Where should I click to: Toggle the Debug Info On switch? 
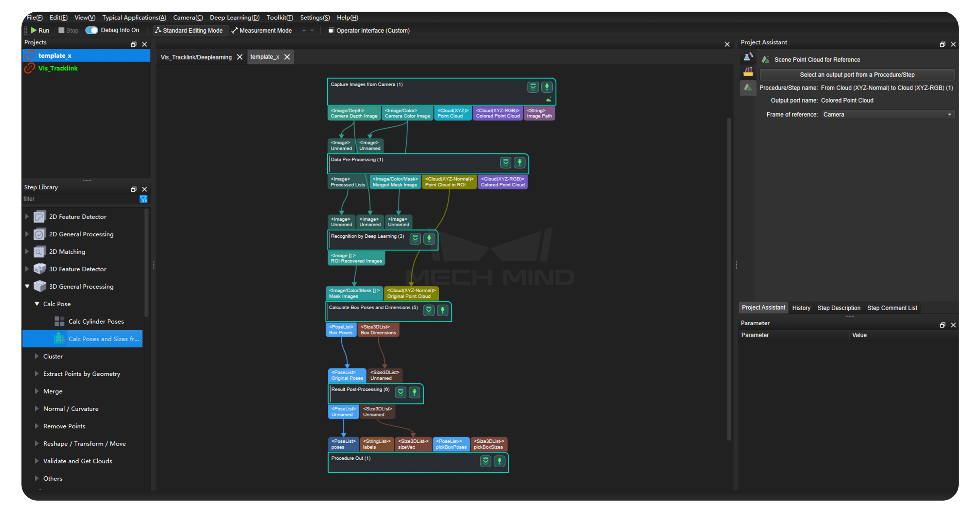(x=92, y=30)
